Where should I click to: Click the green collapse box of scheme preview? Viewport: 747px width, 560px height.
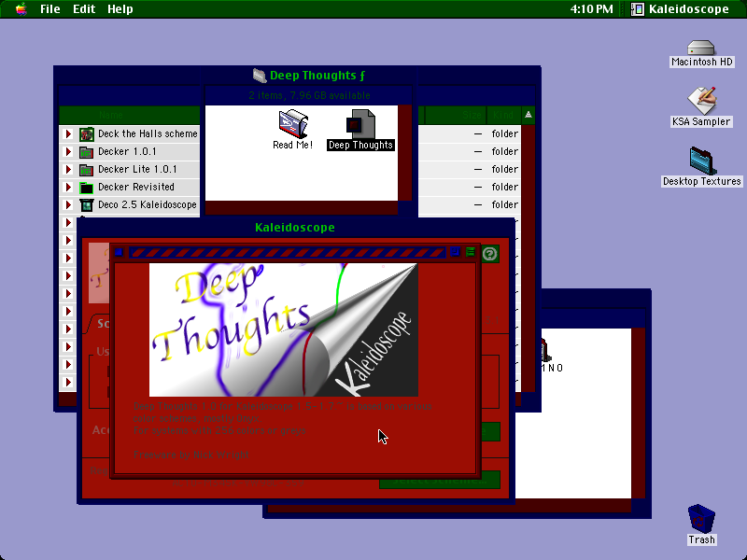click(x=471, y=251)
